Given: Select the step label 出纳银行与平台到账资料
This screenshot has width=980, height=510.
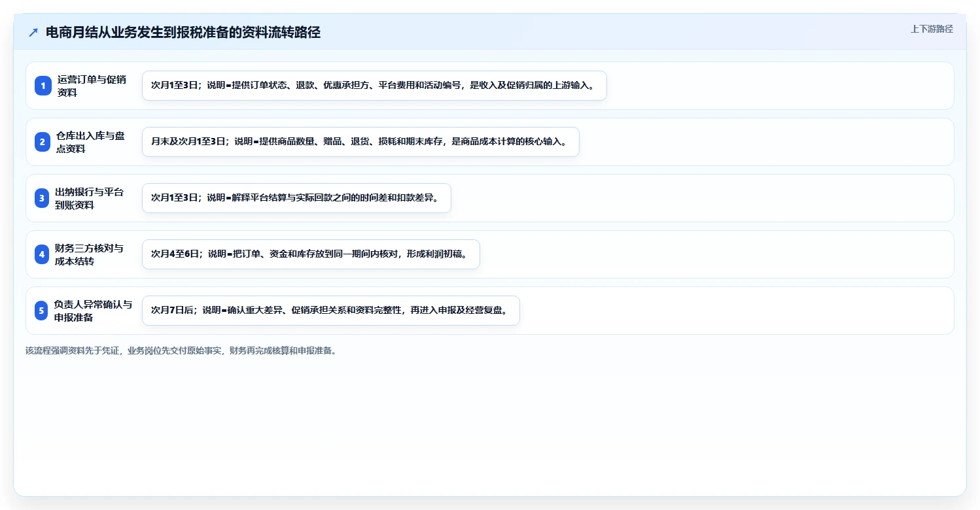Looking at the screenshot, I should (90, 198).
